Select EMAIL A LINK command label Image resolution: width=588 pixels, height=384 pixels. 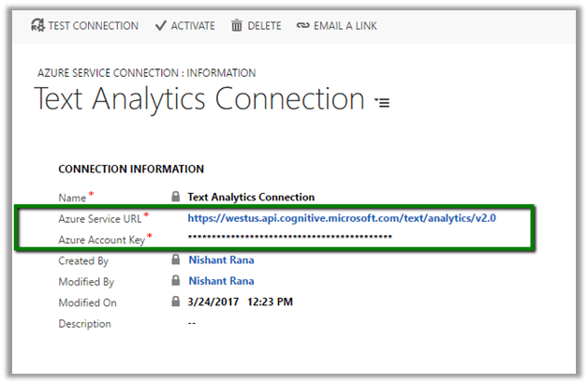click(346, 26)
